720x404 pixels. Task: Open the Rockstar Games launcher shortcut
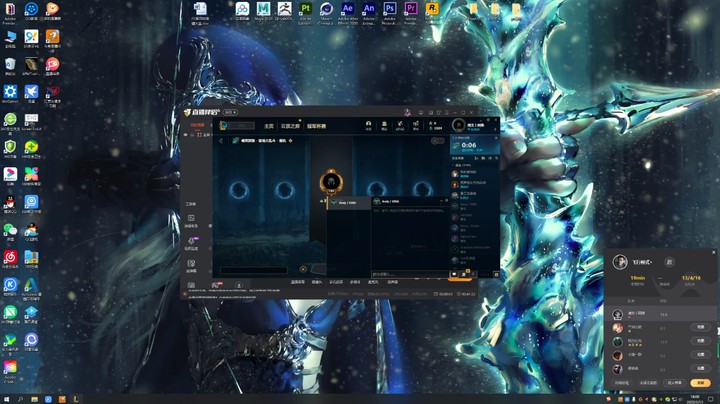[x=432, y=9]
